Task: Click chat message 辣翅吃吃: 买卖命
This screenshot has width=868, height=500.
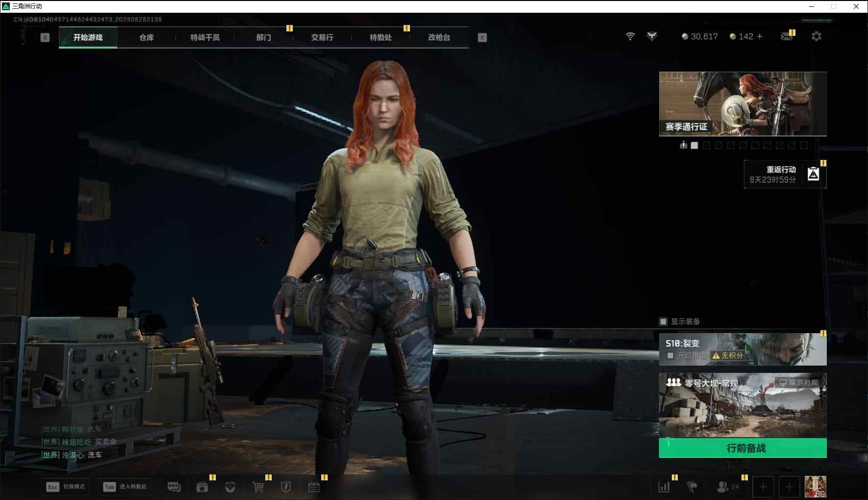Action: (79, 442)
